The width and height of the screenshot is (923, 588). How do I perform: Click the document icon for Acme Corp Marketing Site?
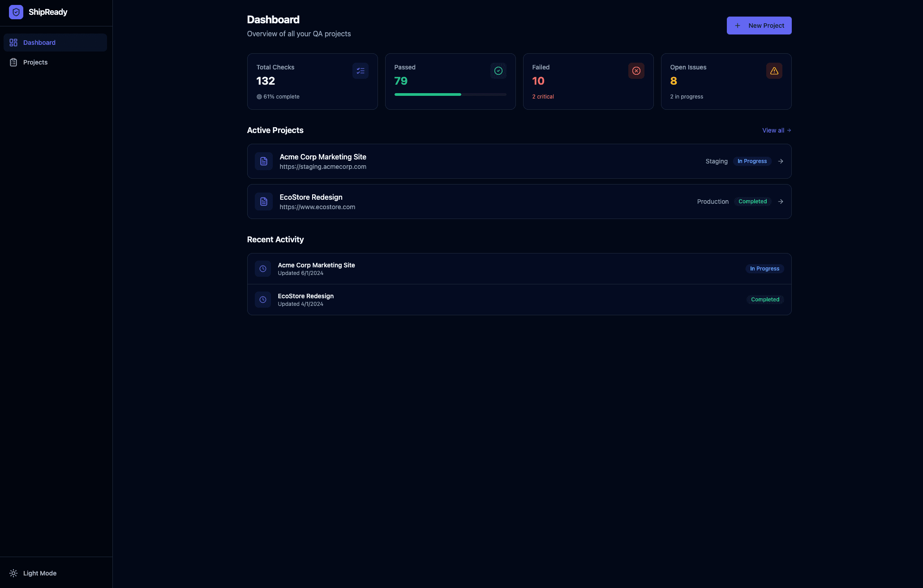(x=264, y=161)
